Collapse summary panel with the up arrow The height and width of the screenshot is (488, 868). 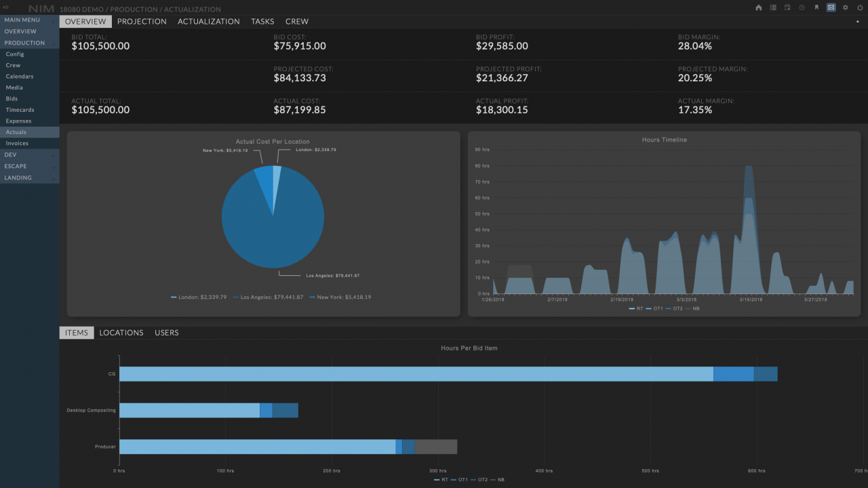(x=857, y=22)
